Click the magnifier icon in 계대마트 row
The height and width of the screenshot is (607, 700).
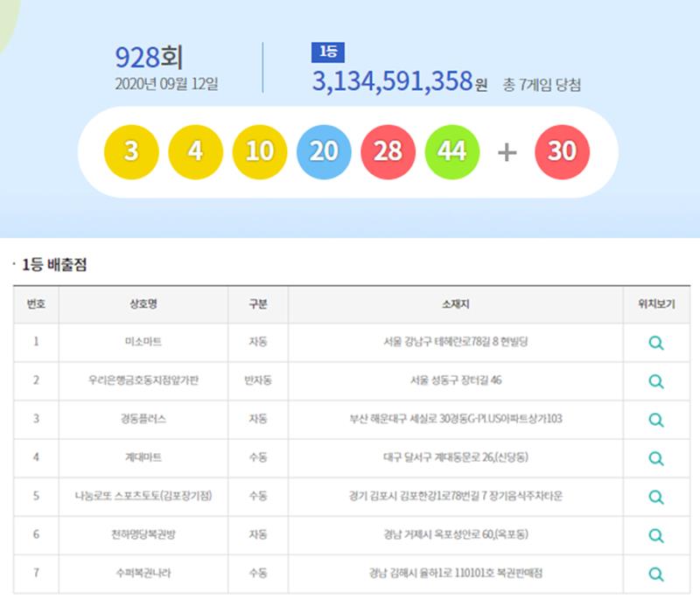(x=655, y=458)
